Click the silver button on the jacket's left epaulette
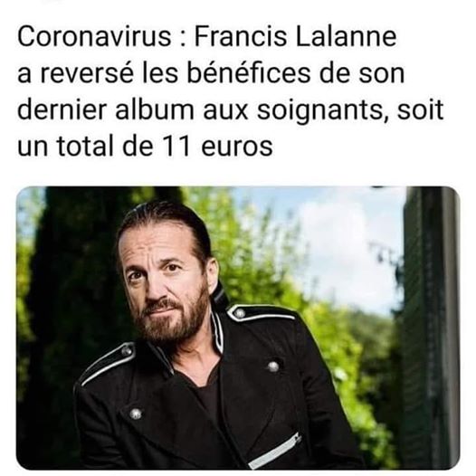Screen dimensions: 476x476 coord(127,351)
